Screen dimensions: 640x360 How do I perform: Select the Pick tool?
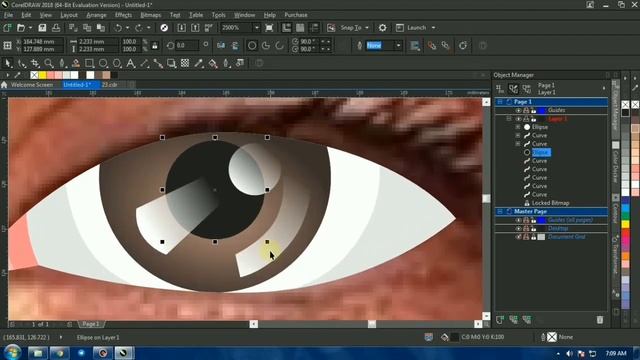[8, 63]
